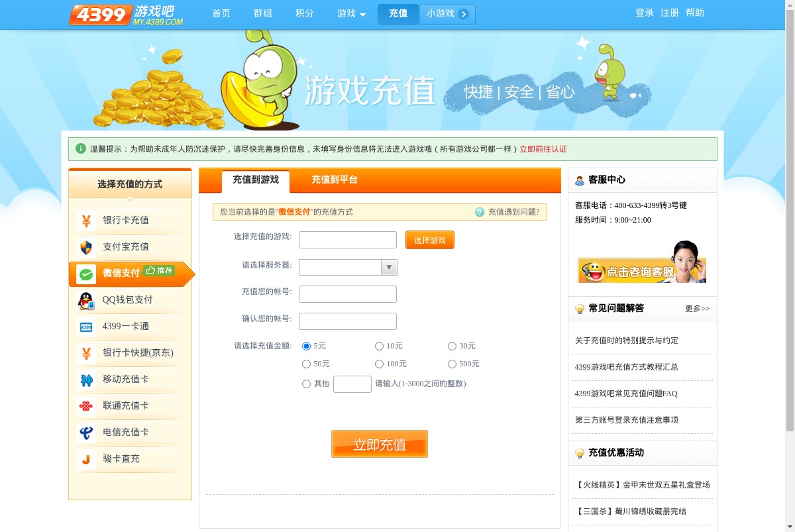The height and width of the screenshot is (532, 795).
Task: Click the 充值您的帐号 input field
Action: [348, 294]
